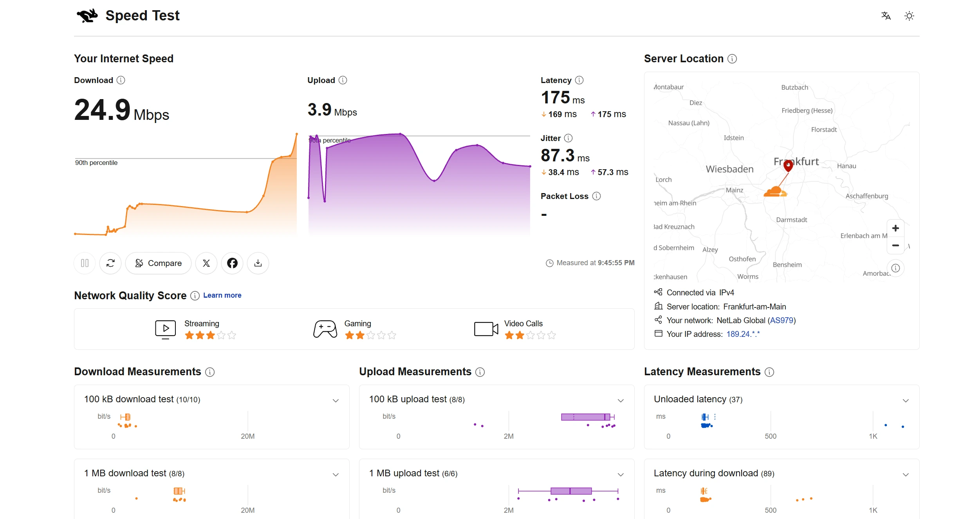Click the Server location: Frankfurt-am-Main text

coord(726,307)
